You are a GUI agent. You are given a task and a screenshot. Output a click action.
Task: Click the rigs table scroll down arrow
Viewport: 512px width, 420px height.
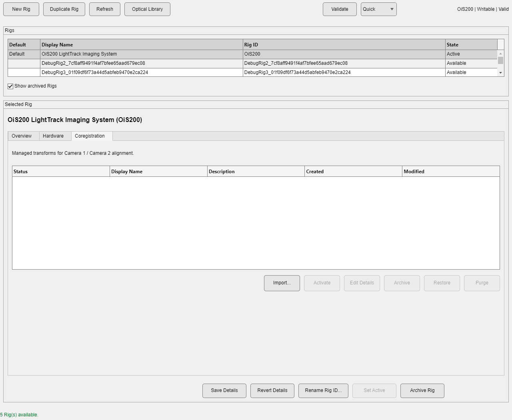pyautogui.click(x=500, y=73)
